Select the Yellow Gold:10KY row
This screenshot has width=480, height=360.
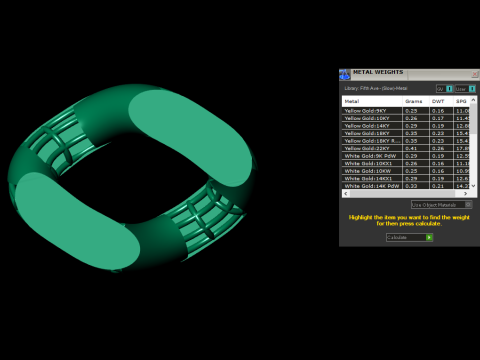(406, 118)
